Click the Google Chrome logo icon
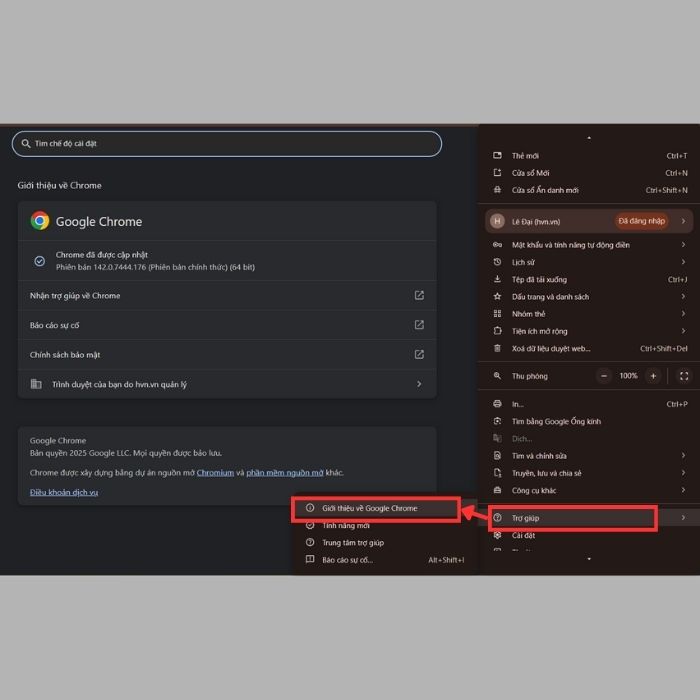700x700 pixels. click(x=40, y=221)
